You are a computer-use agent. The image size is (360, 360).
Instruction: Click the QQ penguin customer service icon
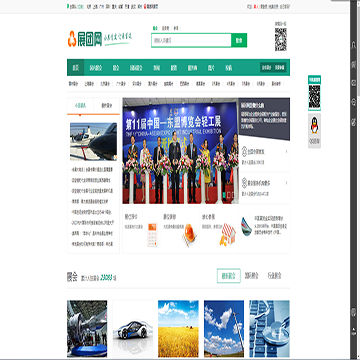314,126
